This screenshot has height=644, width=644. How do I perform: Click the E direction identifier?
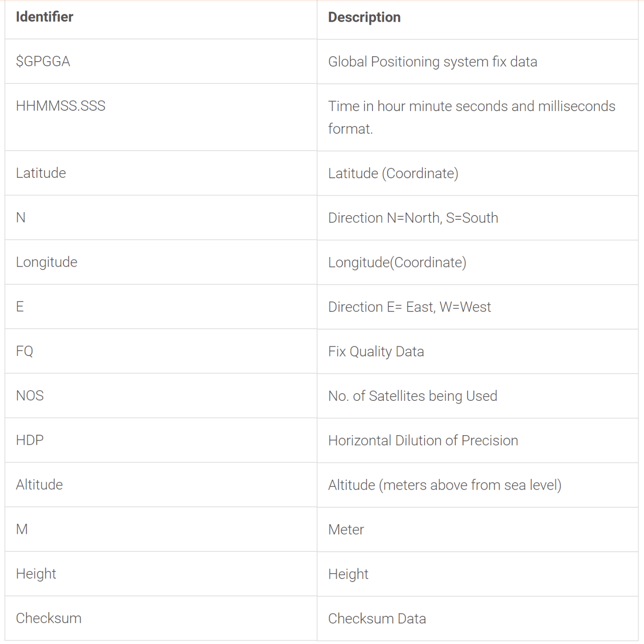[x=20, y=307]
